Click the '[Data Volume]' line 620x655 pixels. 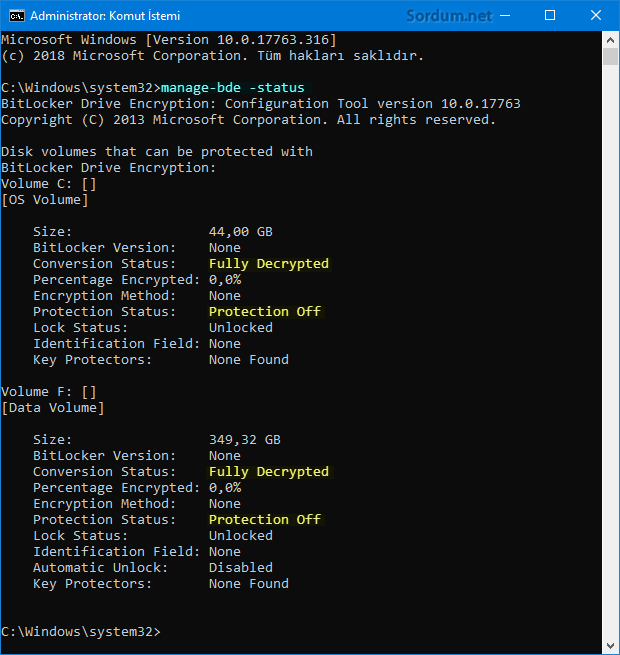click(53, 408)
